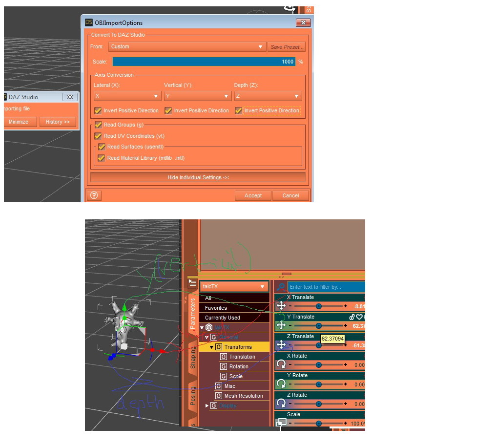Click Hide Individual Settings button
Screen dimensions: 496x448
[198, 177]
